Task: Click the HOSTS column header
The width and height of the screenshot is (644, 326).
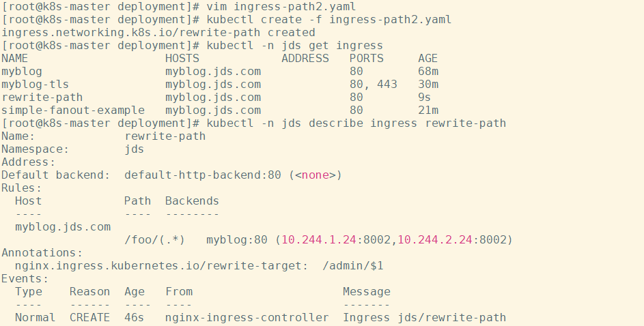Action: (x=182, y=58)
